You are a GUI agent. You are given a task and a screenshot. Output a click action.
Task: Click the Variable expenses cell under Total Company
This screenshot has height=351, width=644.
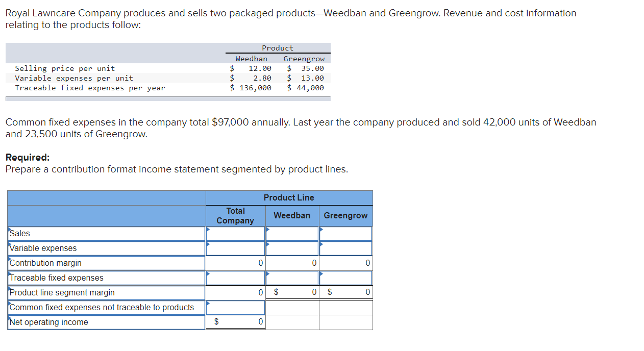235,248
